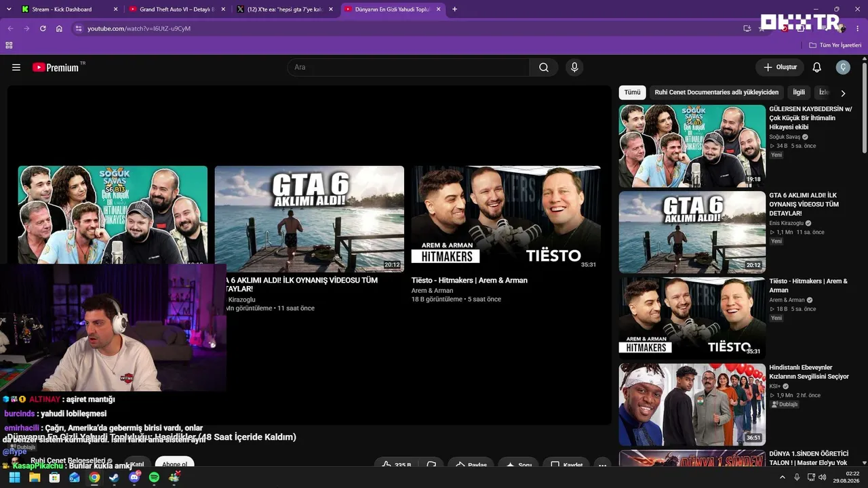
Task: Open Steam from the taskbar
Action: pos(114,478)
